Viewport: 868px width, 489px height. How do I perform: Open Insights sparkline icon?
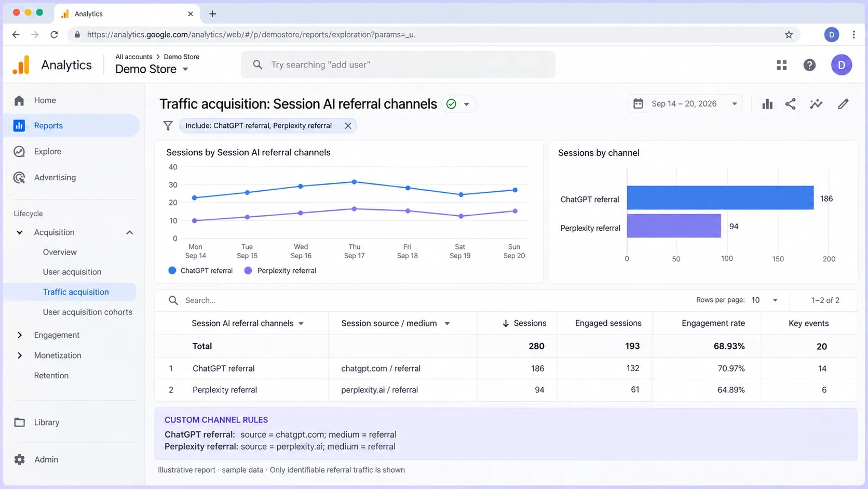click(816, 104)
